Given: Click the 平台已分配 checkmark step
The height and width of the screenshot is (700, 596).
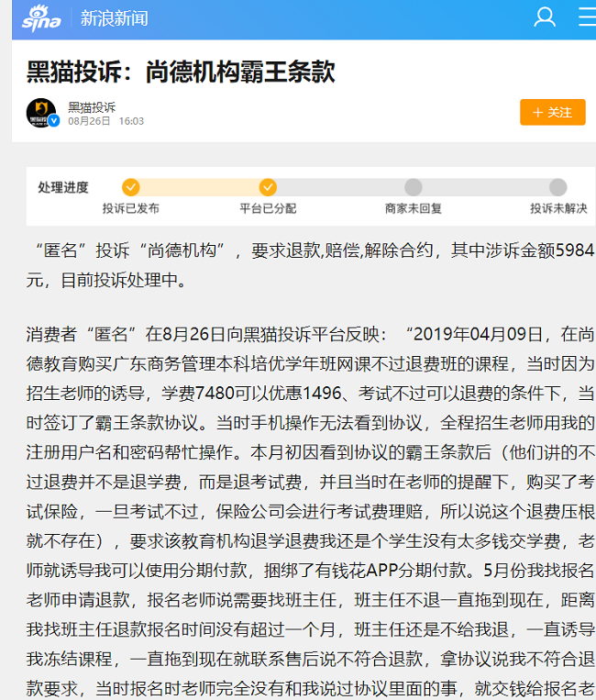Looking at the screenshot, I should tap(268, 187).
